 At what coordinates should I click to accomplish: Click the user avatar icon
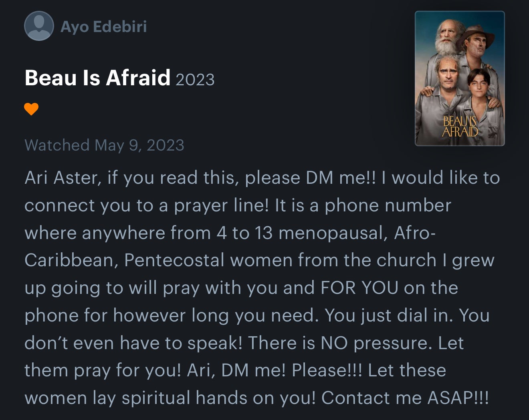tap(39, 26)
